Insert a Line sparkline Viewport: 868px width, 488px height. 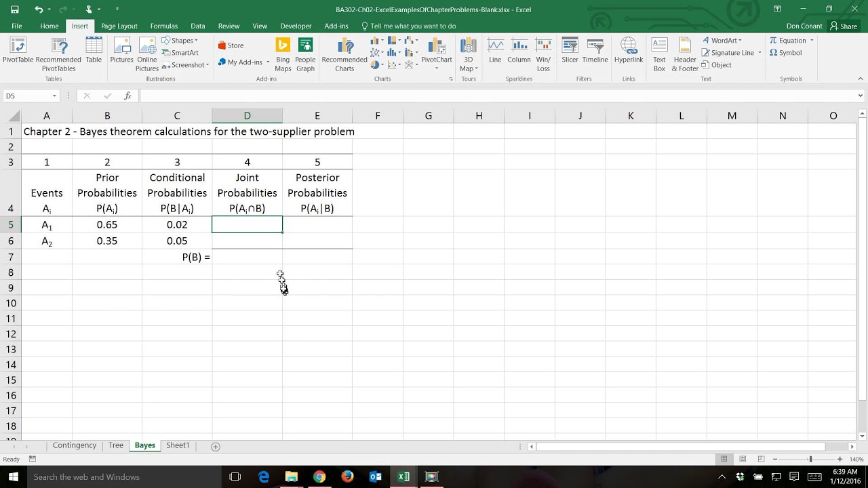(x=495, y=50)
